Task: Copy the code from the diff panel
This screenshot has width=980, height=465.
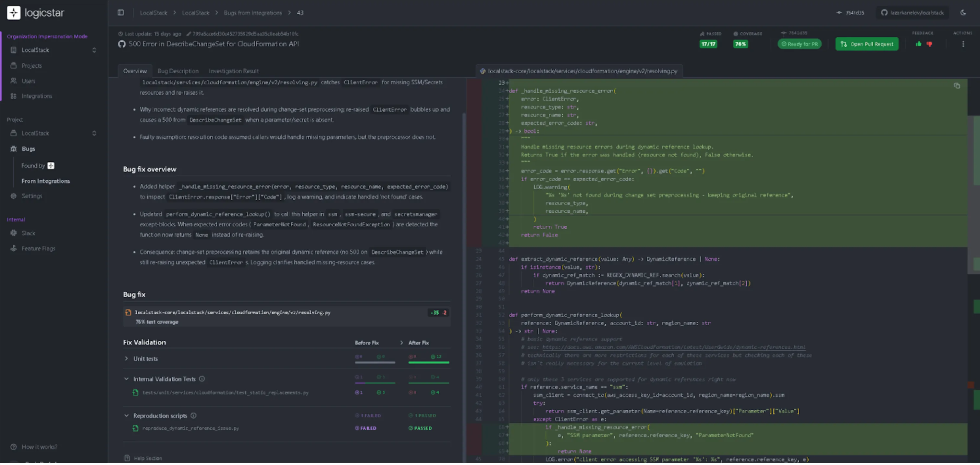Action: (x=958, y=86)
